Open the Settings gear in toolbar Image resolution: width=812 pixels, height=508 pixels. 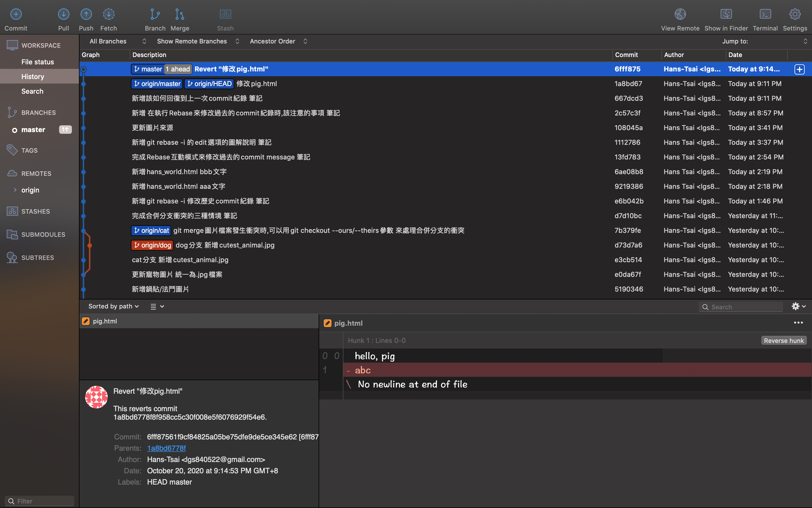[x=795, y=14]
